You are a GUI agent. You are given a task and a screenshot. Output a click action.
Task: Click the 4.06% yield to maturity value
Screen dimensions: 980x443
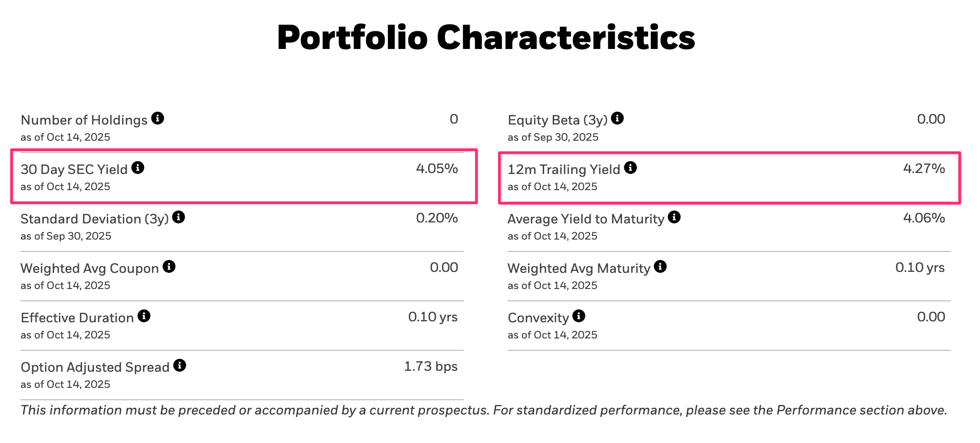[x=923, y=218]
